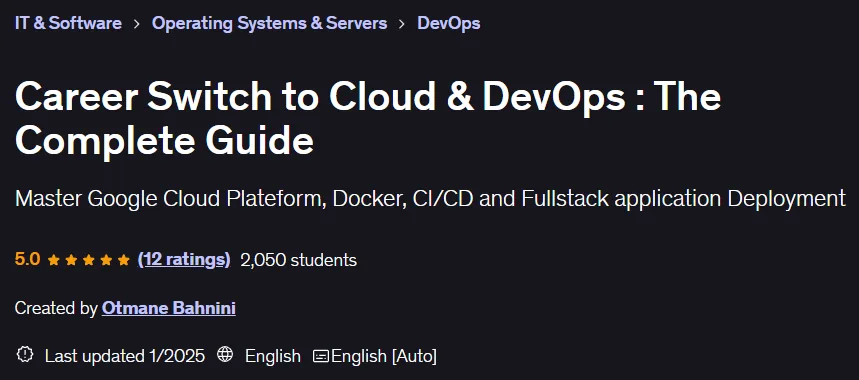
Task: Click the 5.0 rating score
Action: [x=27, y=260]
